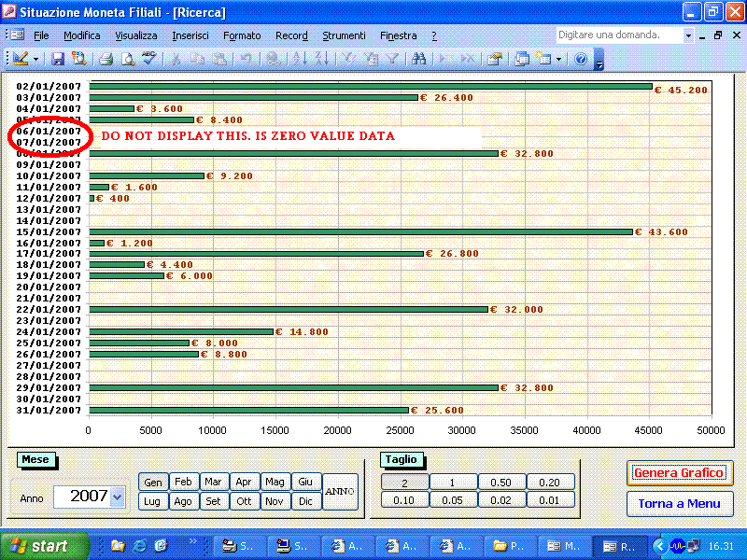Click Torna a Menu button

coord(679,504)
